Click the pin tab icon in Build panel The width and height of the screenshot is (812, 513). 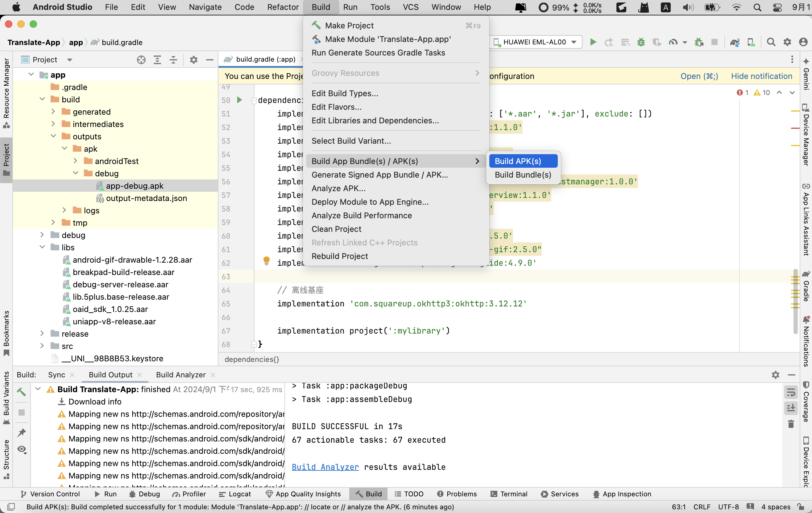coord(22,433)
